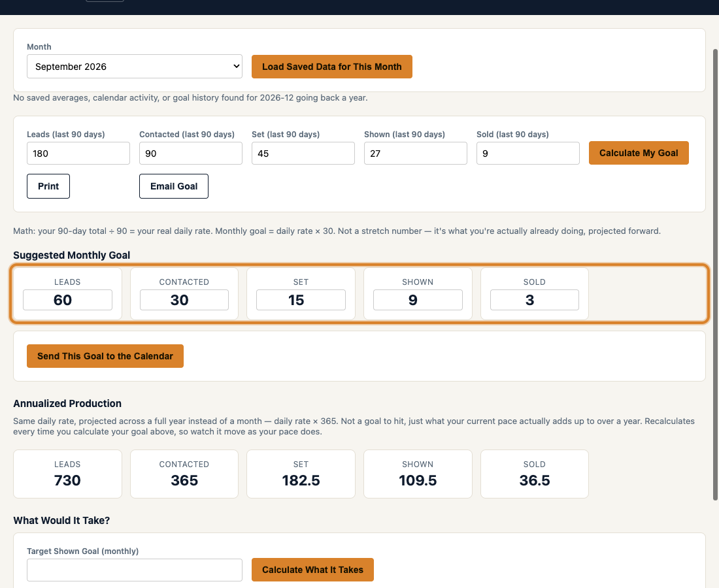
Task: Click the Annualized Production heading
Action: pos(67,404)
